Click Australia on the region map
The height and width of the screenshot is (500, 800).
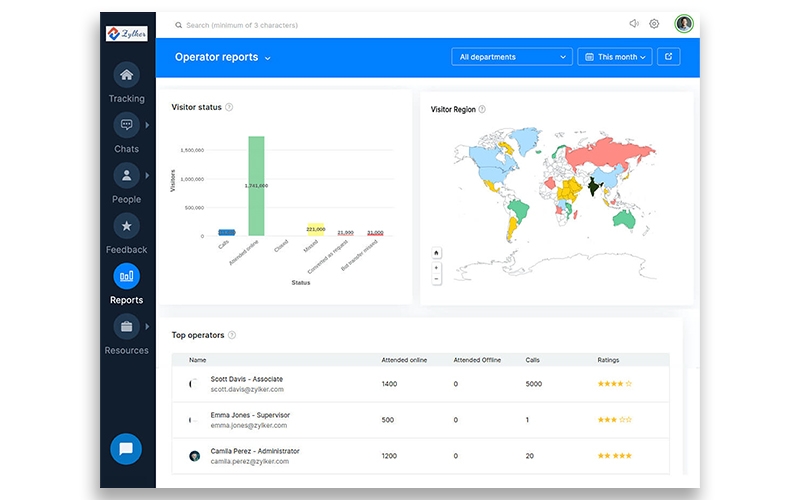[624, 219]
